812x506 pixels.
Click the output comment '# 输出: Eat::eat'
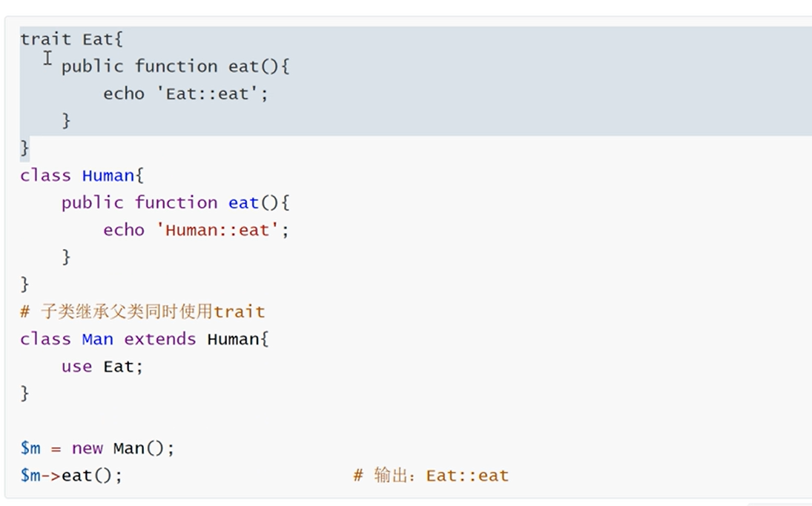[x=431, y=476]
